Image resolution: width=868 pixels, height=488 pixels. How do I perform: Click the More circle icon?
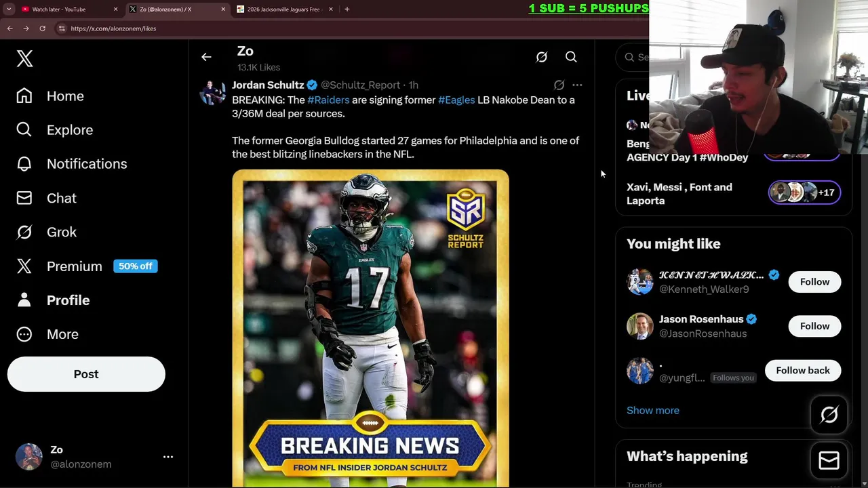pyautogui.click(x=24, y=334)
